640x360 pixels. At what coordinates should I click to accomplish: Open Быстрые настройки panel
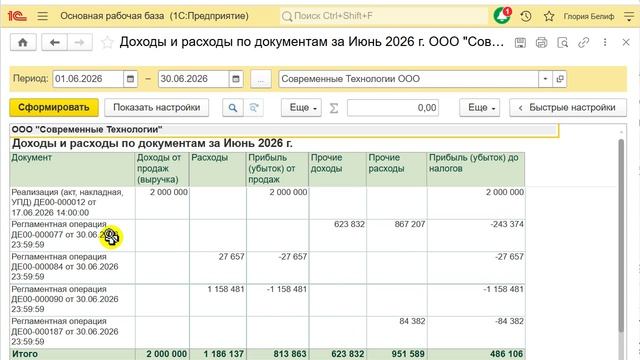(568, 108)
